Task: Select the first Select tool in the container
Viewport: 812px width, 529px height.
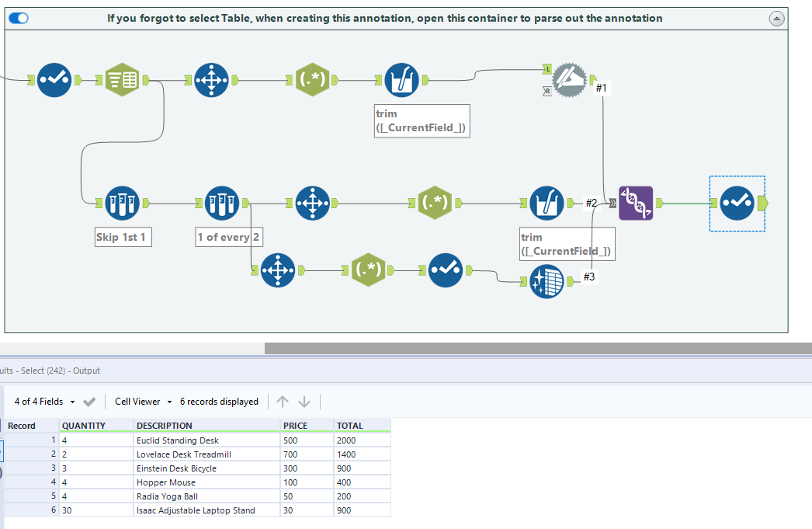Action: coord(54,79)
